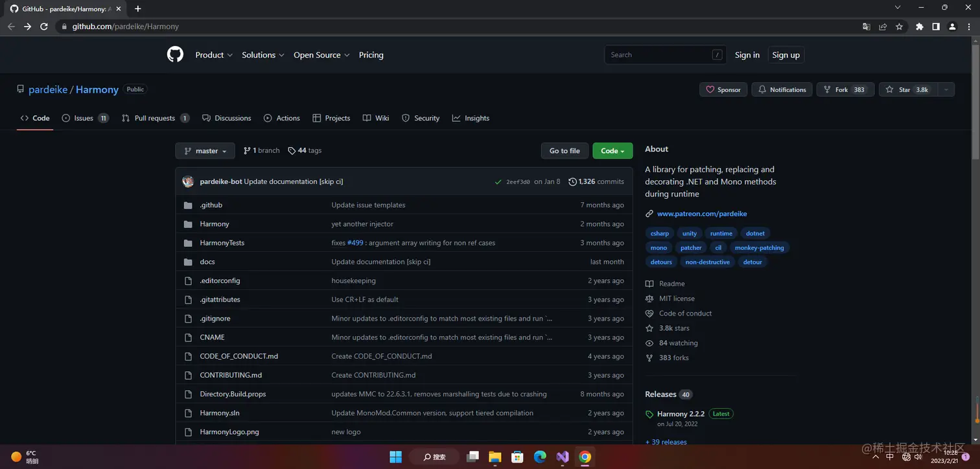Screen dimensions: 980x469
Task: Open the Insights tab
Action: pyautogui.click(x=471, y=118)
